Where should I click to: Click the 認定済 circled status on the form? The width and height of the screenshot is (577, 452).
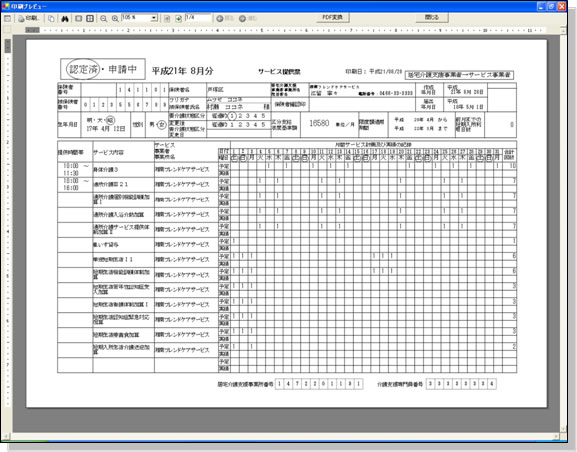click(x=83, y=69)
